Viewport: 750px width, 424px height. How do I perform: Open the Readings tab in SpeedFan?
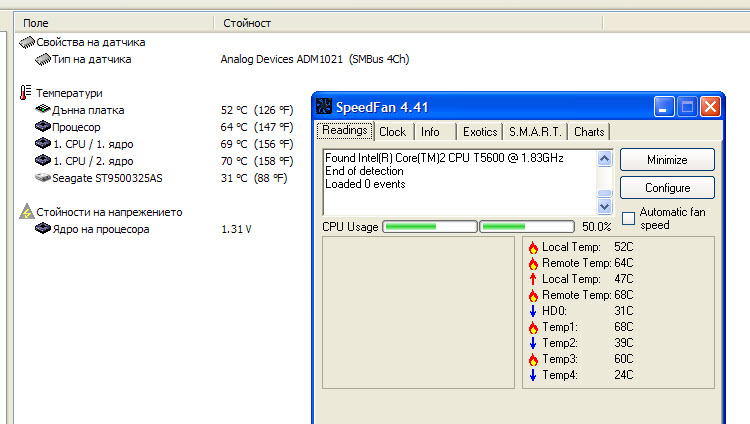(x=344, y=131)
